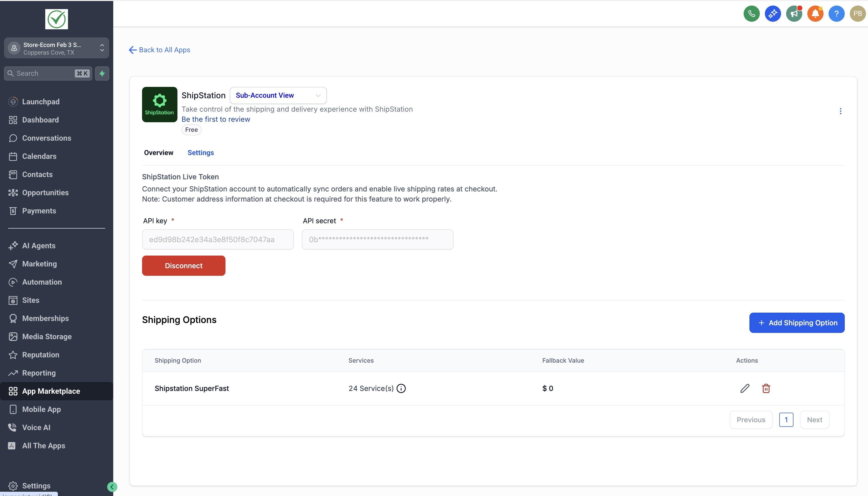Viewport: 868px width, 496px height.
Task: Click Add Shipping Option button
Action: (796, 323)
